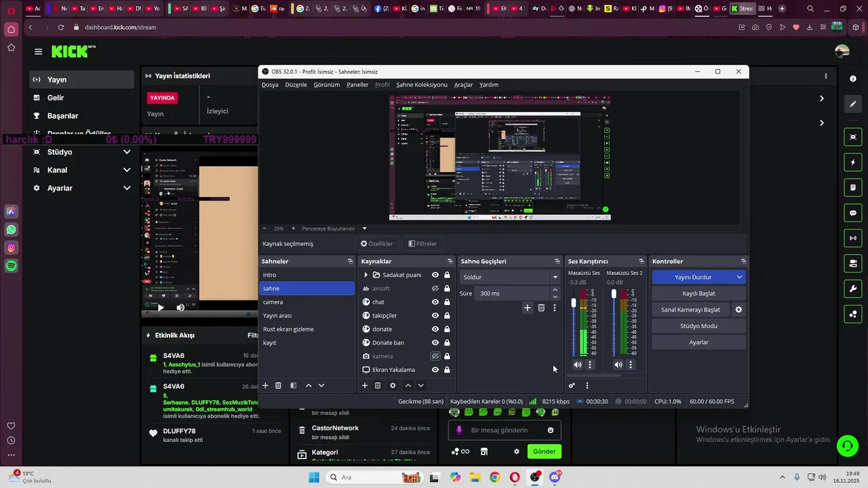Hide the donate source
Screen dimensions: 868x488
[435, 329]
